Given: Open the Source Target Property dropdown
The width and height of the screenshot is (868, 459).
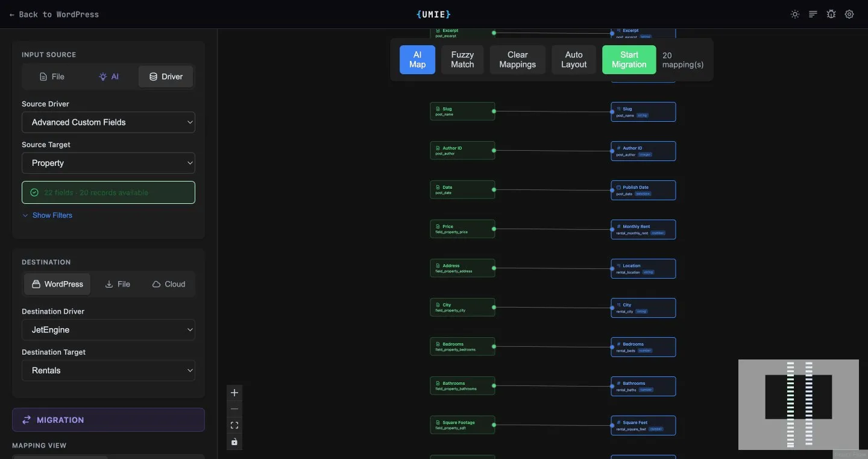Looking at the screenshot, I should pyautogui.click(x=108, y=163).
